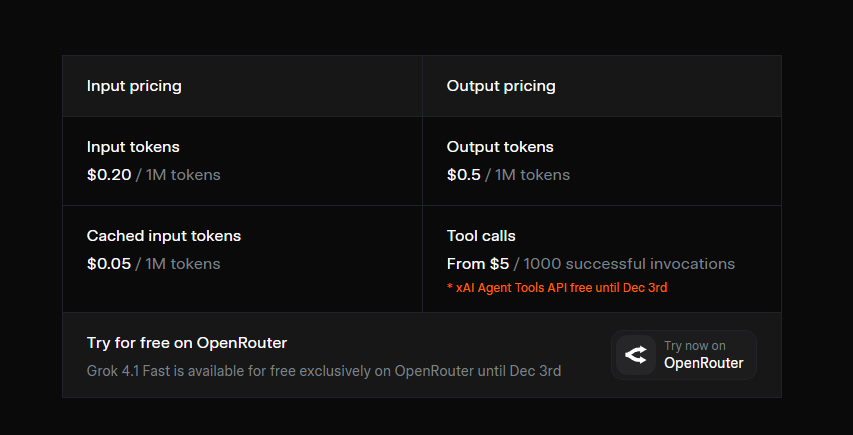The width and height of the screenshot is (853, 435).
Task: Click the Output pricing header cell
Action: pos(602,86)
